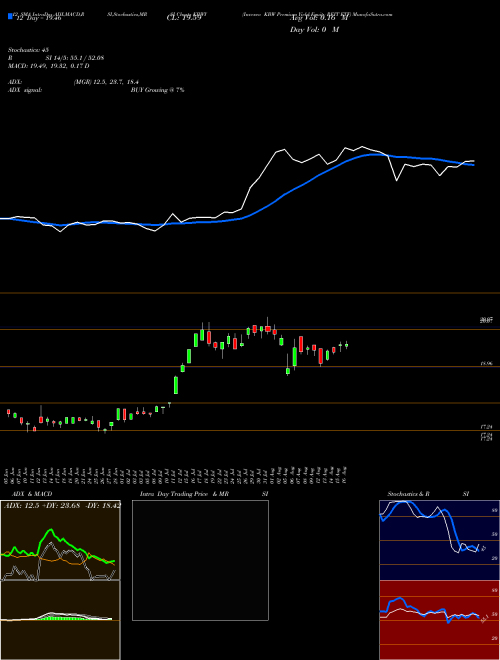Click the MACD histogram sub-panel

(60, 620)
